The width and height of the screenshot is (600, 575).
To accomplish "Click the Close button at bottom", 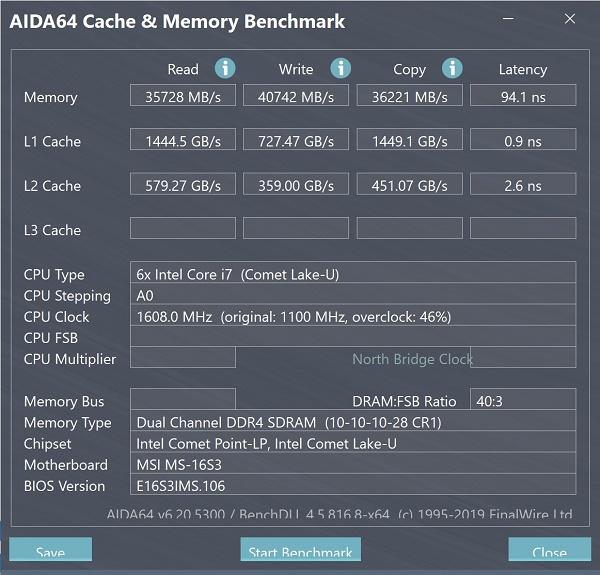I will pos(549,549).
